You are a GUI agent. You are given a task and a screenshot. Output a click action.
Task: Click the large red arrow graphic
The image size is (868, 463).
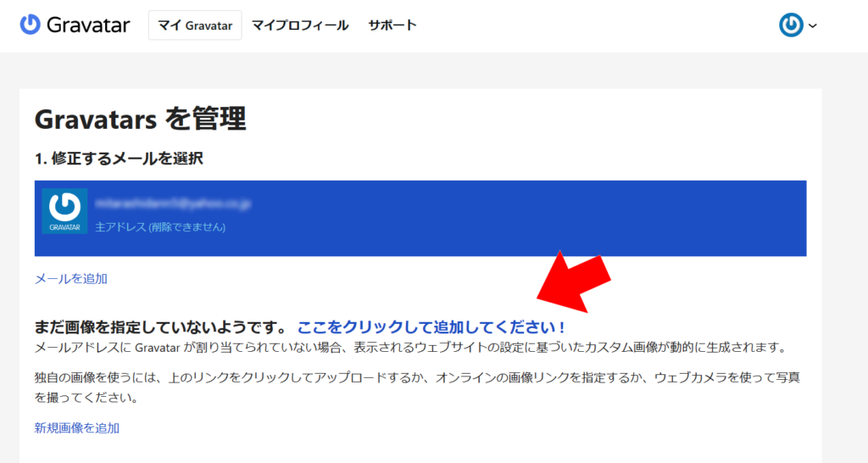(x=575, y=280)
